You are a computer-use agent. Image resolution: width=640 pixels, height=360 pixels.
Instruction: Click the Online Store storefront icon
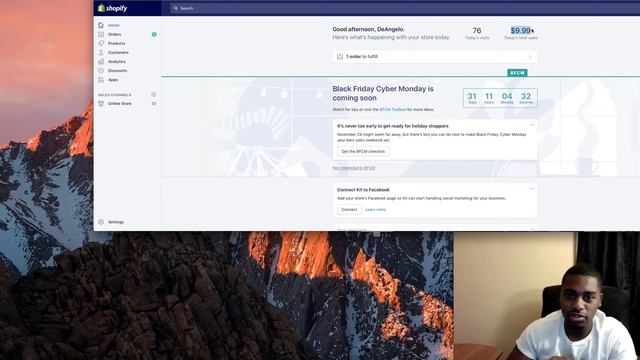coord(101,103)
